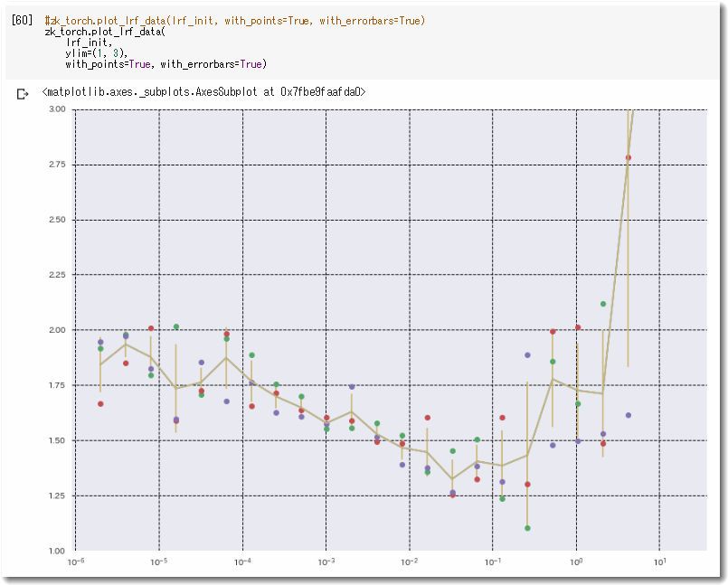Click the [60] cell execution indicator
The image size is (728, 585).
point(22,20)
